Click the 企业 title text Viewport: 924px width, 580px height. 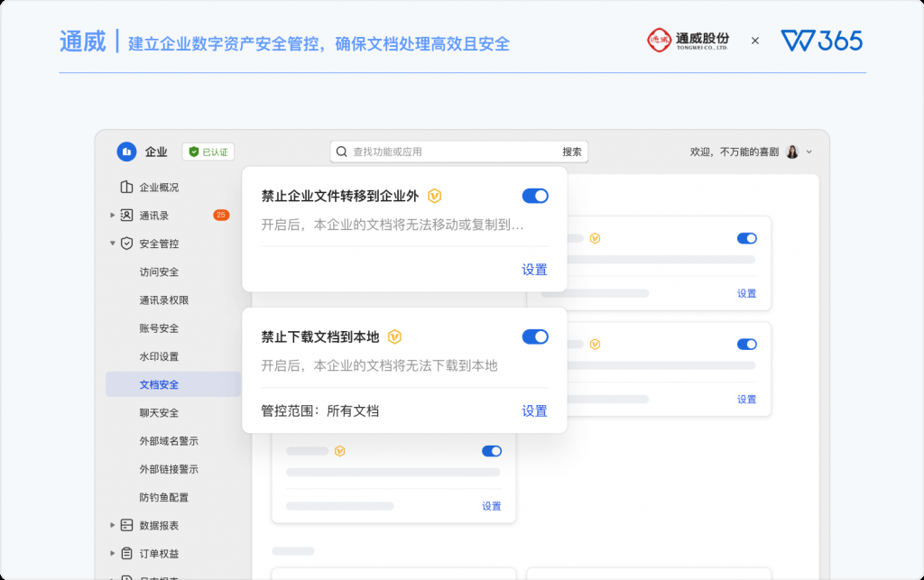tap(156, 152)
